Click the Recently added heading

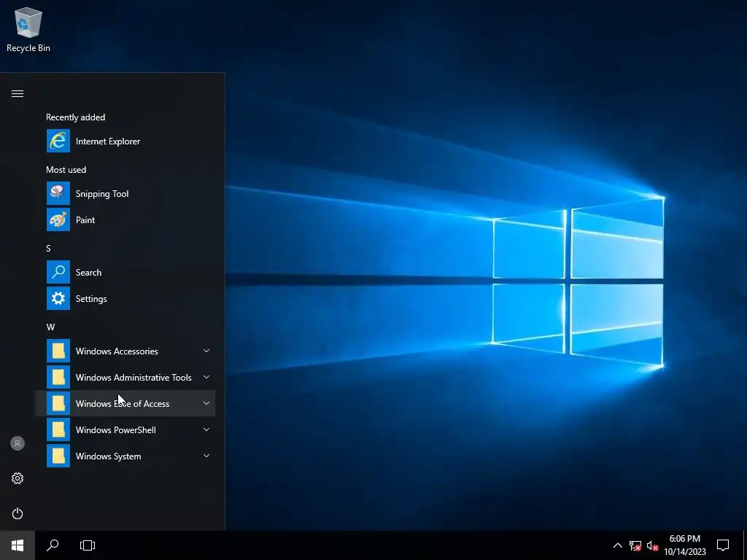(x=75, y=117)
